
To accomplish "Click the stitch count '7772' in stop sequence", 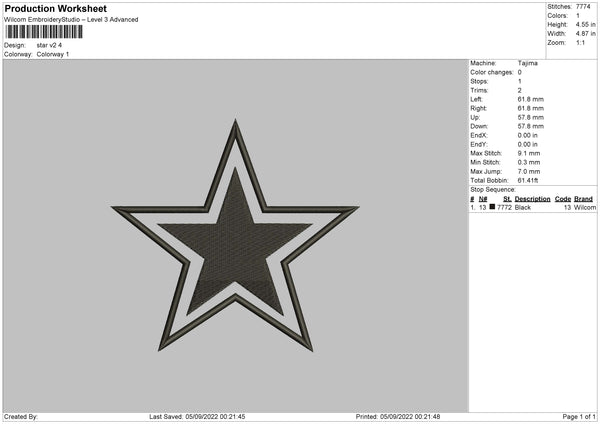I will [504, 207].
